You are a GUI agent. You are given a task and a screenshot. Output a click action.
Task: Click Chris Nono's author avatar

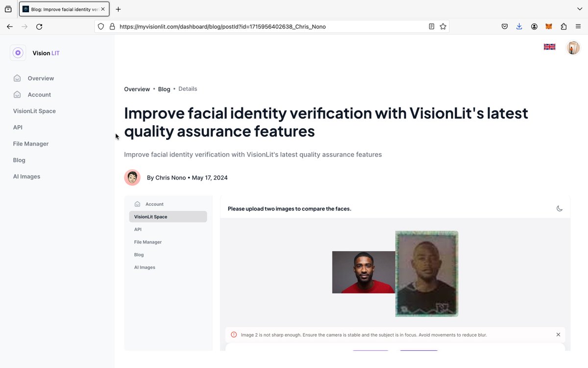point(132,178)
